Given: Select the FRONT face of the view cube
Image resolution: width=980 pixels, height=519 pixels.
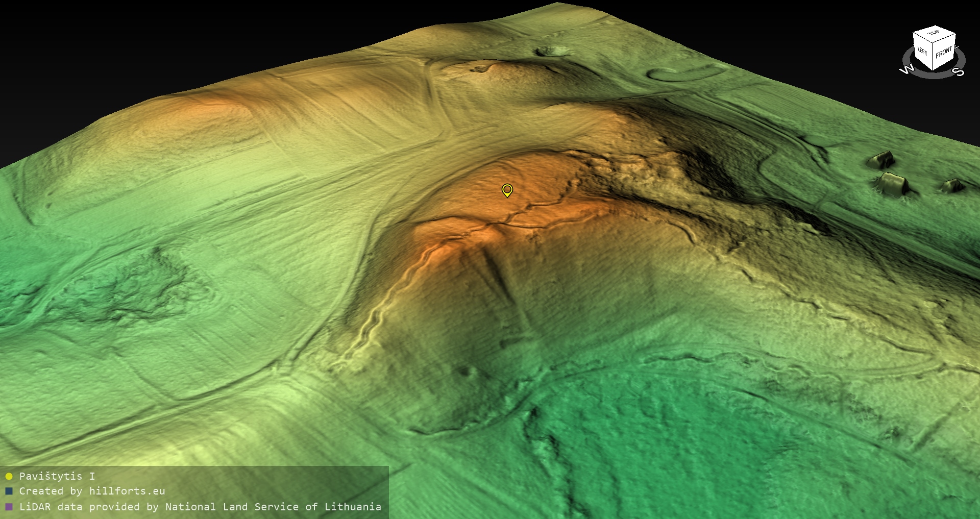Looking at the screenshot, I should [944, 52].
